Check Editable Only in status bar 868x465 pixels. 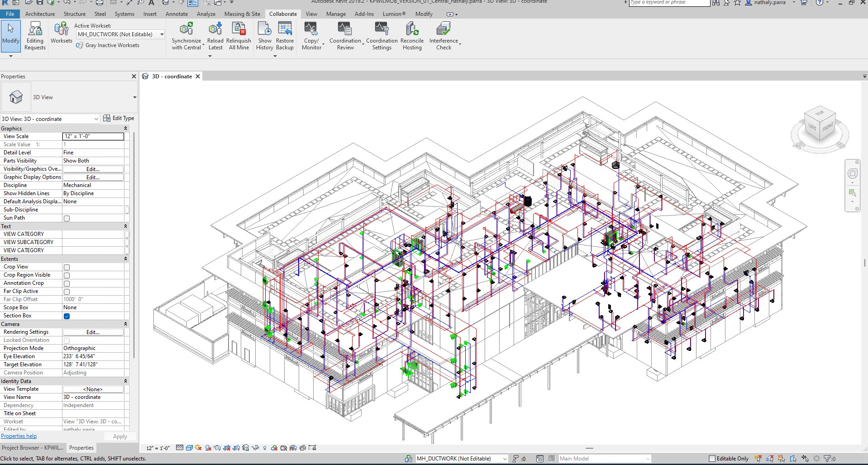point(712,459)
